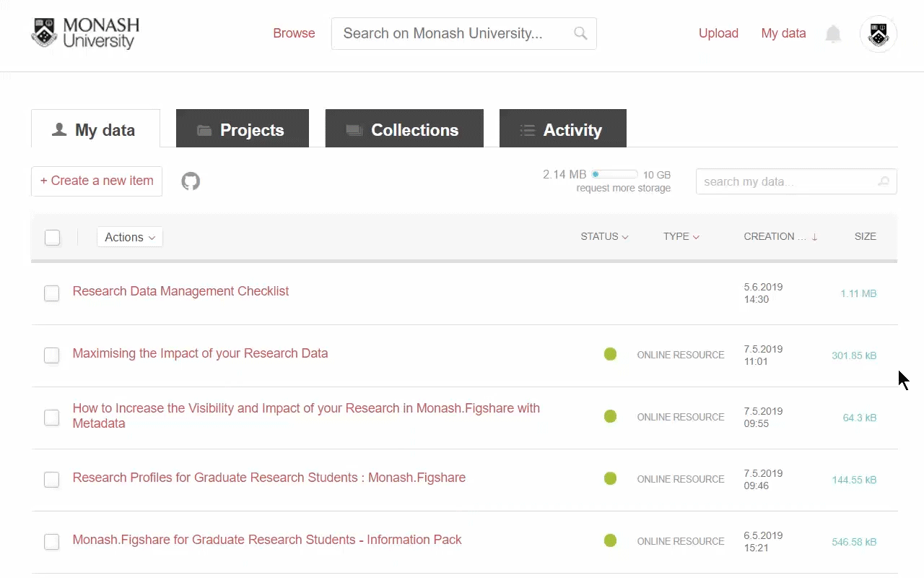This screenshot has width=924, height=578.
Task: Click the GitHub import icon
Action: [x=191, y=181]
